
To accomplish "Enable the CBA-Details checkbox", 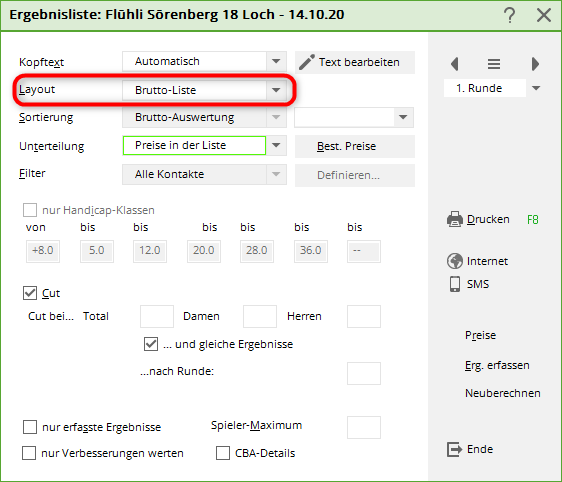I will click(x=223, y=453).
